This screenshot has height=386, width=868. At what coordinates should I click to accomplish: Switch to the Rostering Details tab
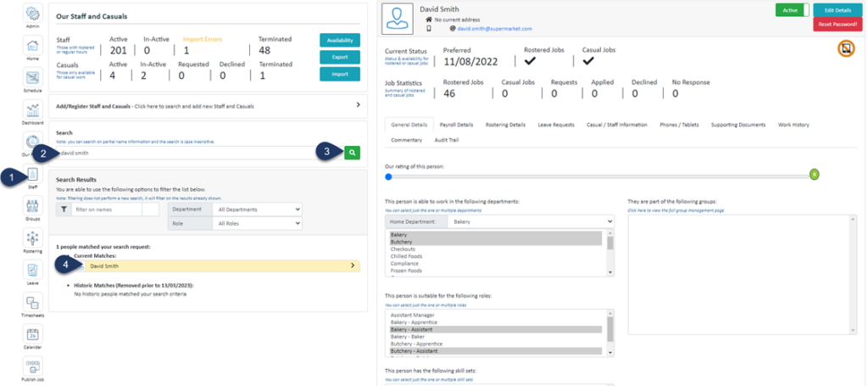pos(505,125)
